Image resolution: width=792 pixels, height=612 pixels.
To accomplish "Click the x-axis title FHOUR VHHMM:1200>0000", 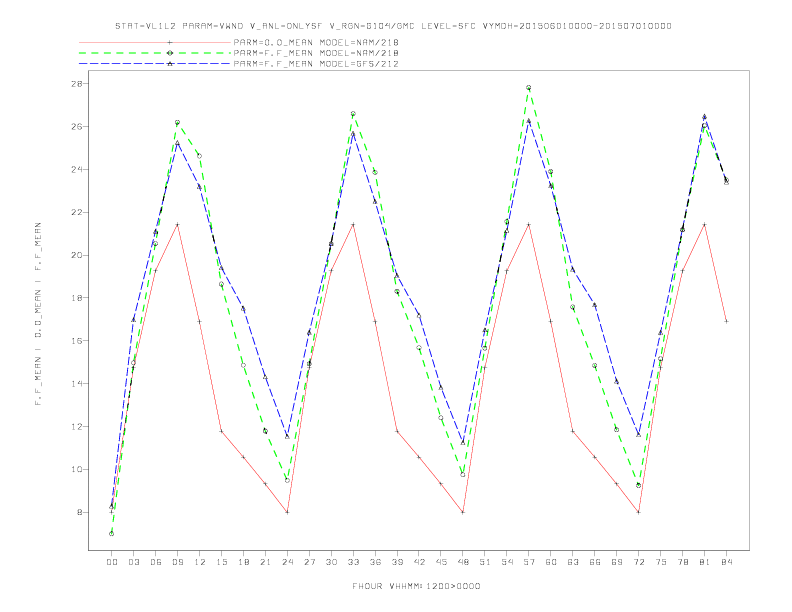I will click(x=416, y=586).
